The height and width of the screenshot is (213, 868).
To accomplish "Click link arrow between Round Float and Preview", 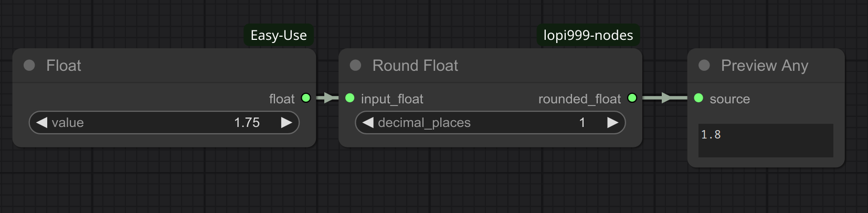I will [x=666, y=98].
